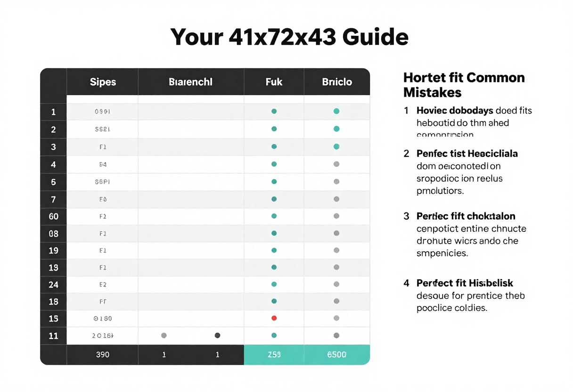573x392 pixels.
Task: Click row number 3 in the table
Action: pyautogui.click(x=54, y=147)
